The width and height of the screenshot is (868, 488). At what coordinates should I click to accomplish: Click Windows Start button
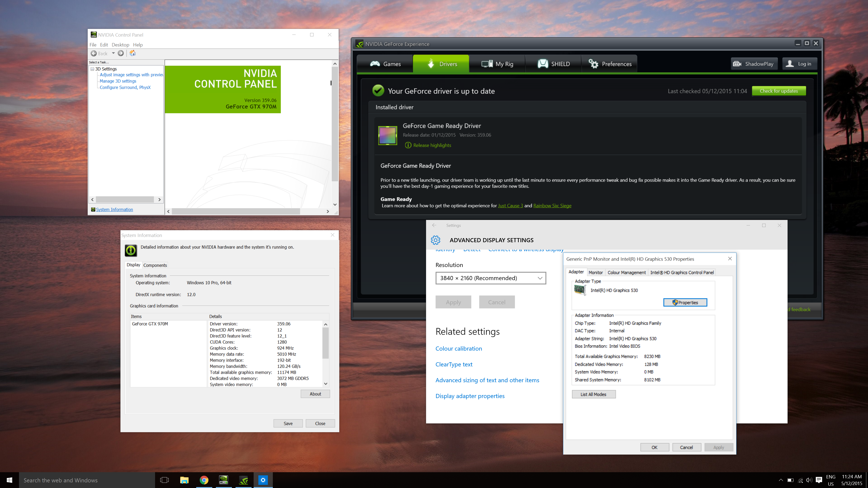tap(9, 480)
